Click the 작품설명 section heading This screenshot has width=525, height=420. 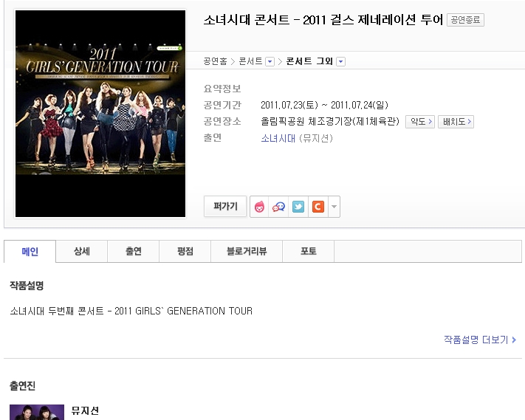click(x=27, y=286)
